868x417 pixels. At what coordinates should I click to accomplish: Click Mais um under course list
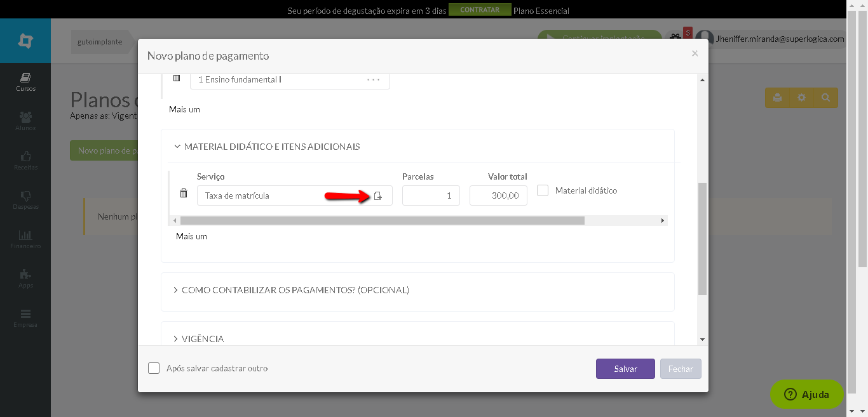[184, 109]
